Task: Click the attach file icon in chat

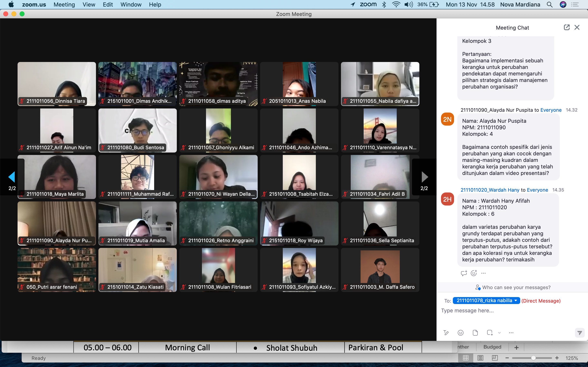Action: 475,333
